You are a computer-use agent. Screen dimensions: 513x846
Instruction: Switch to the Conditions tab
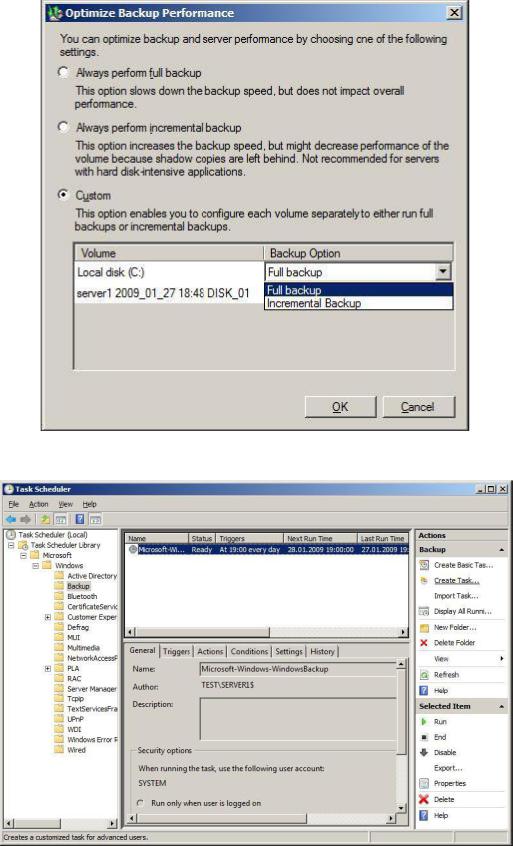249,652
